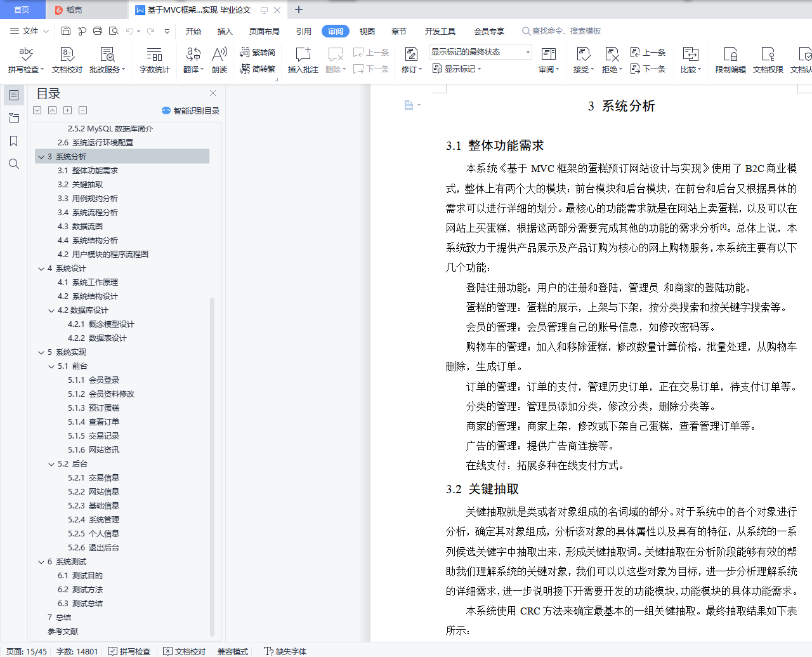Click the page layout icon beside the document
812x657 pixels.
pyautogui.click(x=409, y=105)
